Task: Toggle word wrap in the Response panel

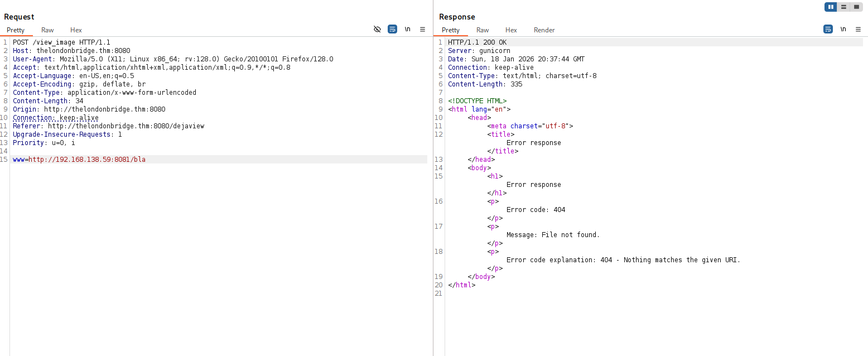Action: coord(828,29)
